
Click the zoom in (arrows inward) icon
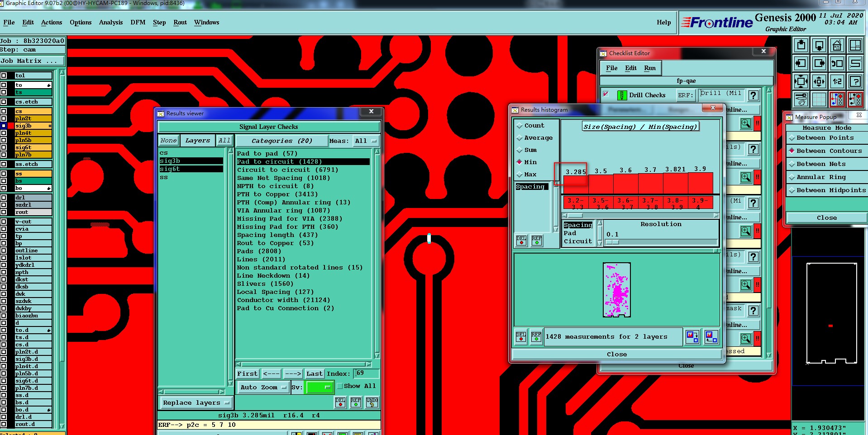801,81
